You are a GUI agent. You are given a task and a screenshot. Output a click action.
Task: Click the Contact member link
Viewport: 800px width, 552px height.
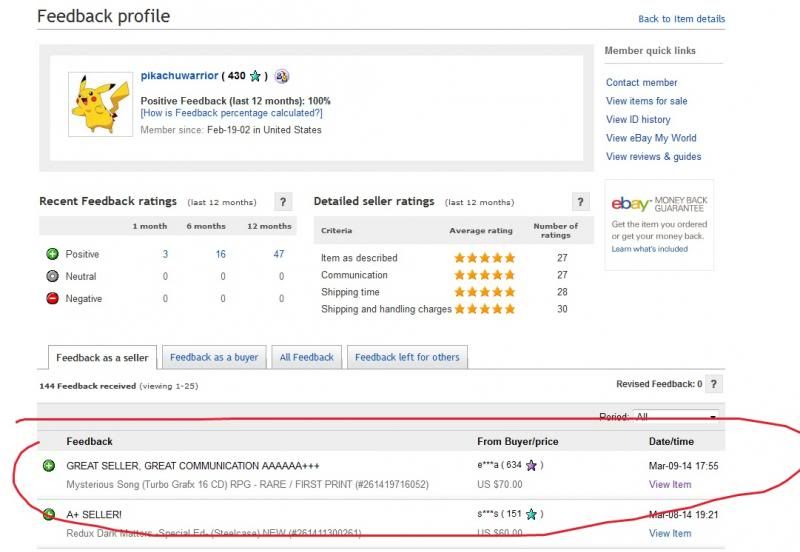pos(641,83)
